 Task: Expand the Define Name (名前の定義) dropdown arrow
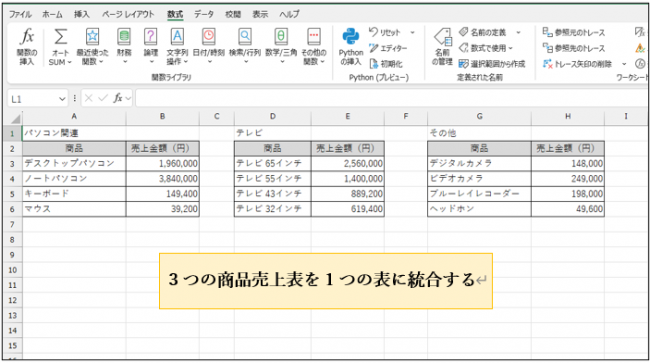518,32
